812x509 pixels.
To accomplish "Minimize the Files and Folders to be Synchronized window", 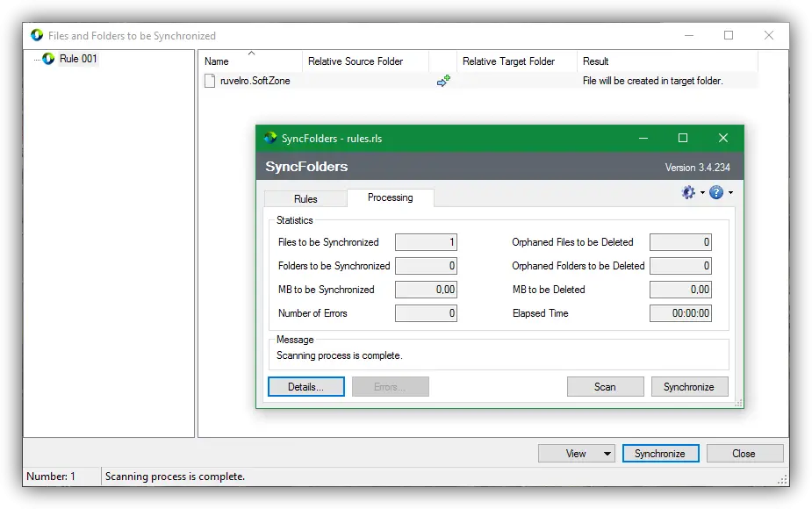I will point(689,35).
